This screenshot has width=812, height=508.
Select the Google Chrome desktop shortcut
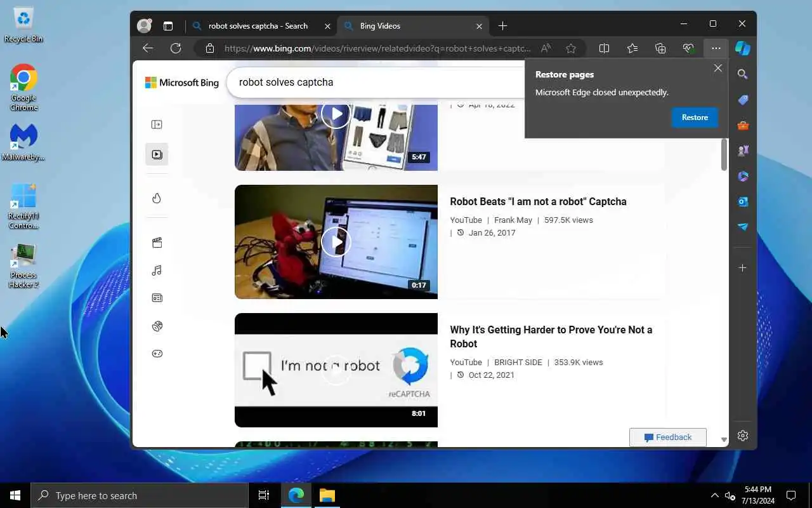point(23,88)
